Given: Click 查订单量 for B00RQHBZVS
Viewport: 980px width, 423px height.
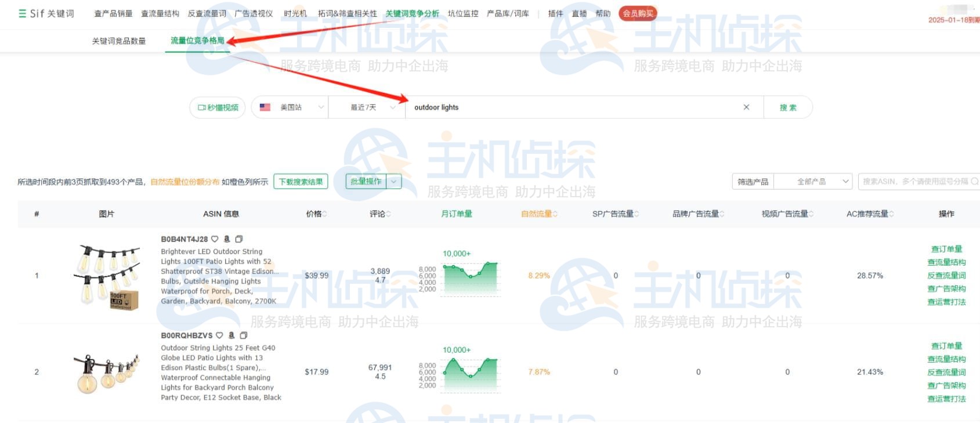Looking at the screenshot, I should (946, 346).
